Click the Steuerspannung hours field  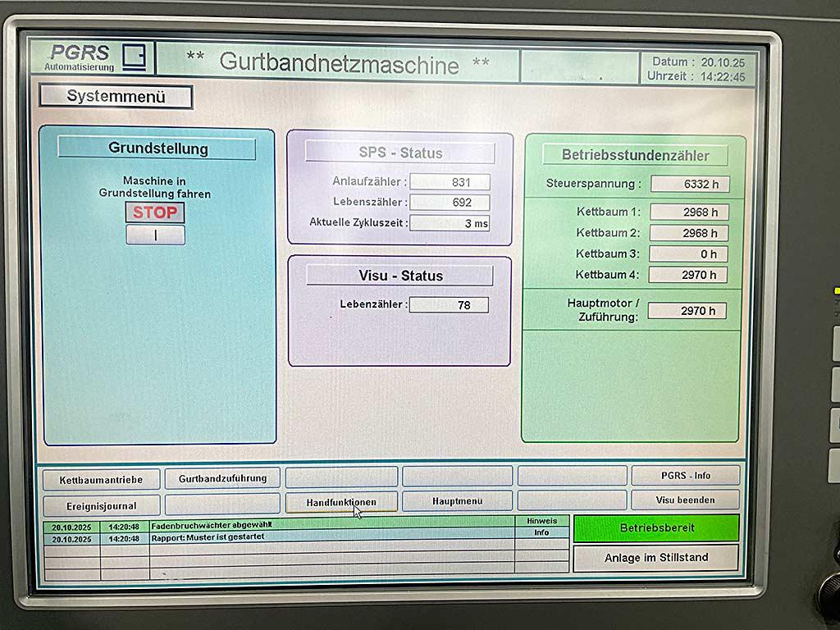click(690, 185)
